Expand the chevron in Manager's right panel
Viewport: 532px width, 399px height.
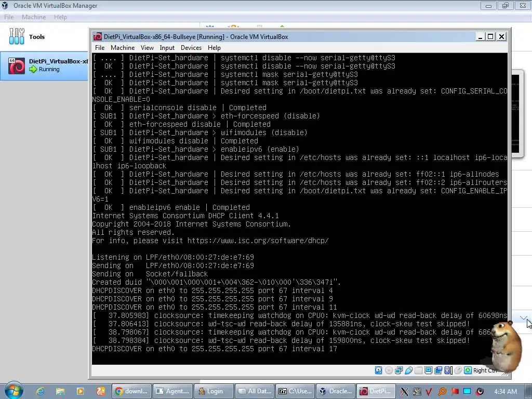point(524,317)
